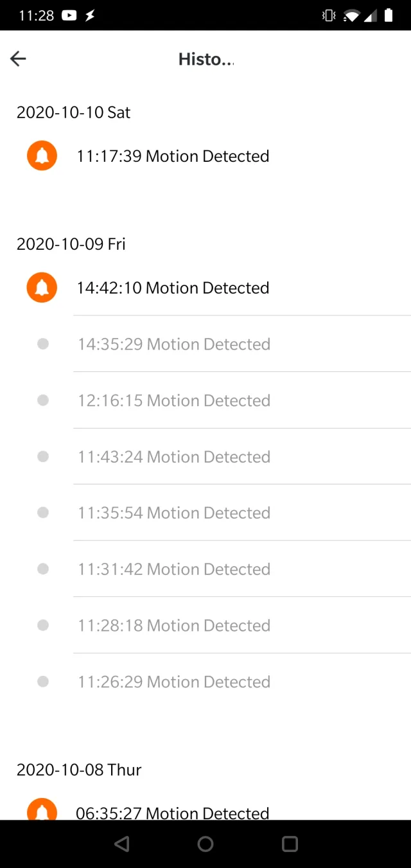The width and height of the screenshot is (411, 868).
Task: Select the 11:35:54 Motion Detected entry
Action: 174,513
